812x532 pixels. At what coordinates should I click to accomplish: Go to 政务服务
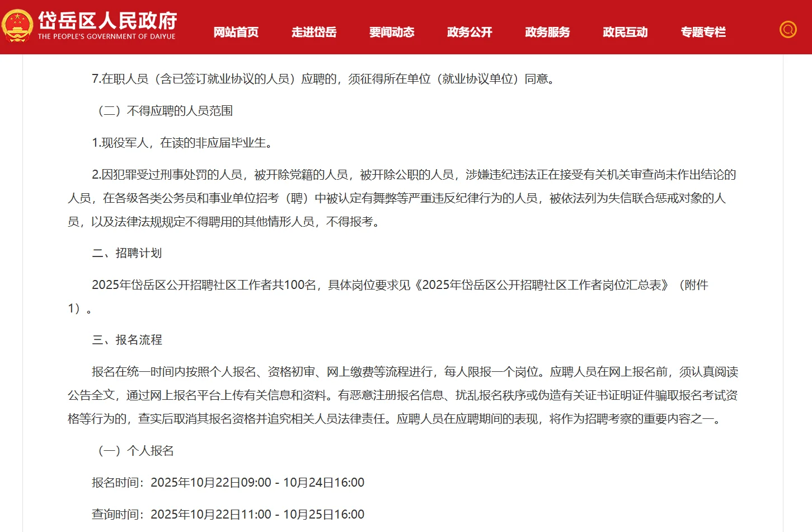[x=547, y=32]
